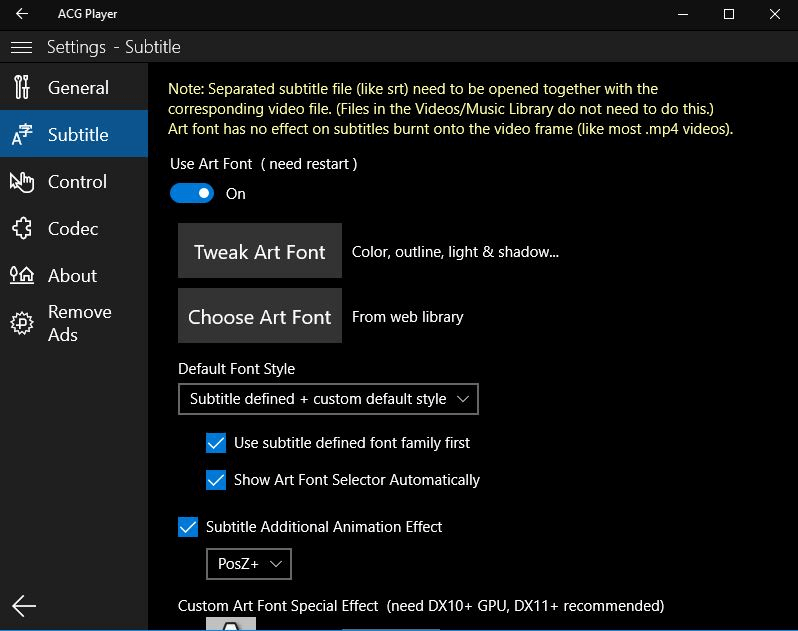Screen dimensions: 798x631
Task: Open the Default Font Style dropdown
Action: pyautogui.click(x=328, y=399)
